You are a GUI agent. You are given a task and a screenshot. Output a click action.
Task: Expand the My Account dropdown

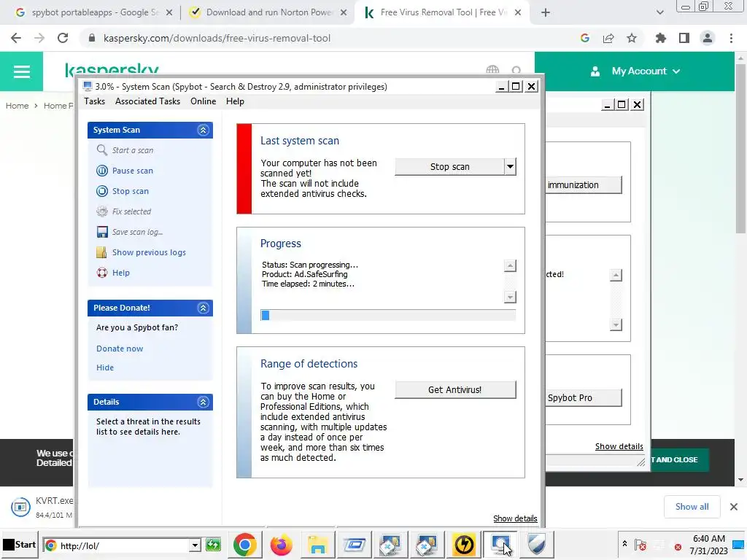tap(676, 71)
